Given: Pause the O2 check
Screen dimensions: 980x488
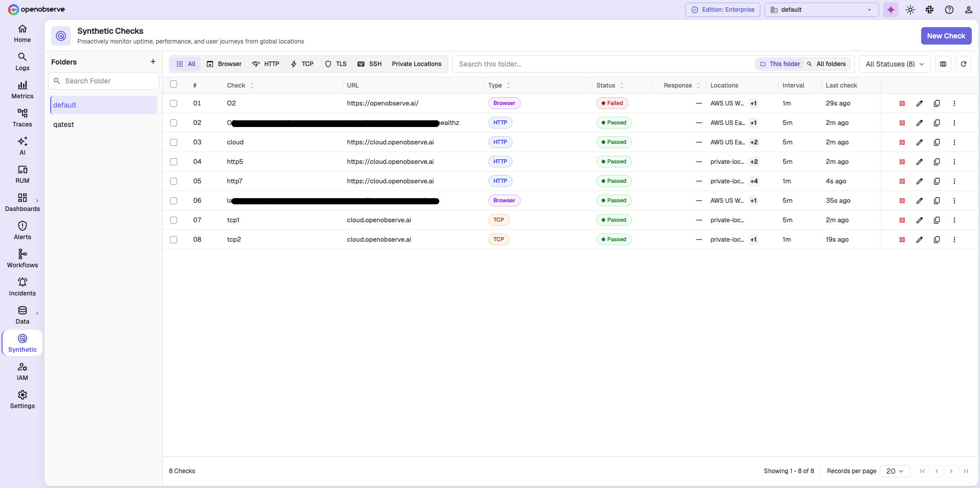Looking at the screenshot, I should tap(902, 103).
